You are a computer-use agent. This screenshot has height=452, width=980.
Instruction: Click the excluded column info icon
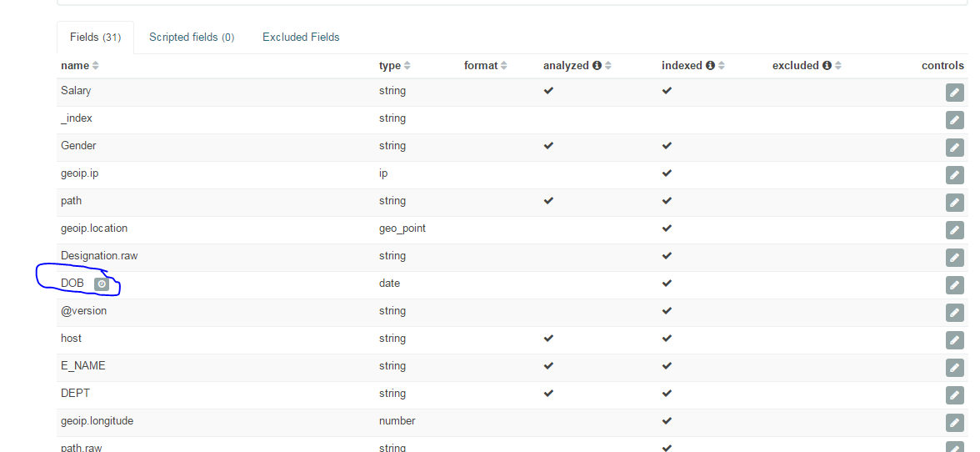827,65
